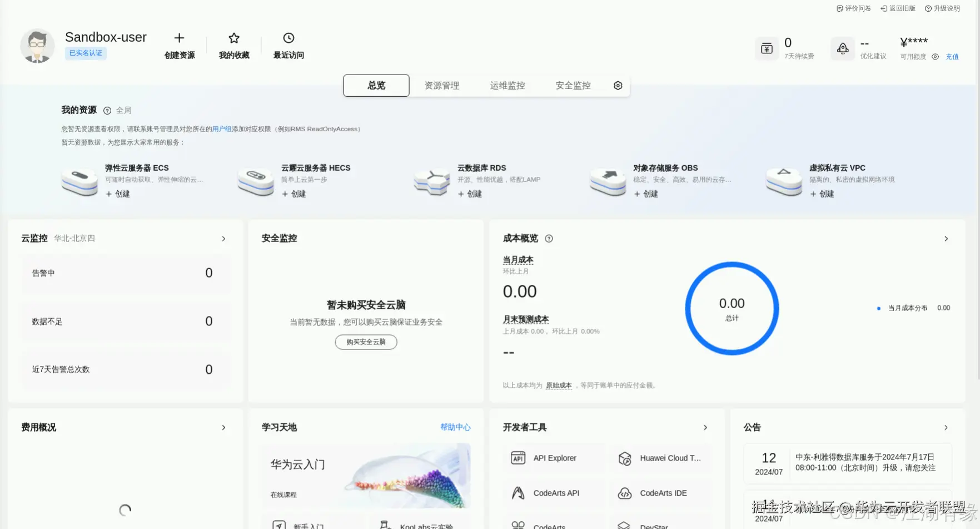Switch to the 资源管理 tab
Screen dimensions: 980x529
(441, 85)
